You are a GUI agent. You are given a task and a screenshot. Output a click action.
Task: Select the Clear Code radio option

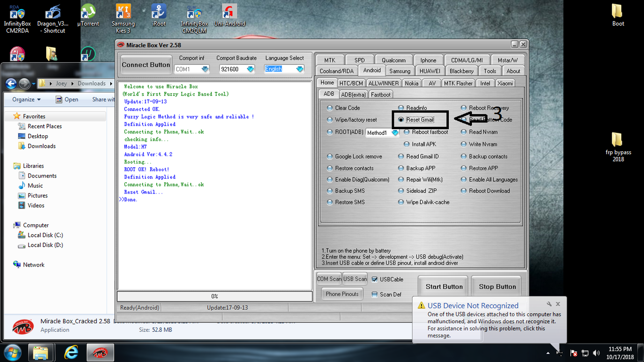pos(330,108)
